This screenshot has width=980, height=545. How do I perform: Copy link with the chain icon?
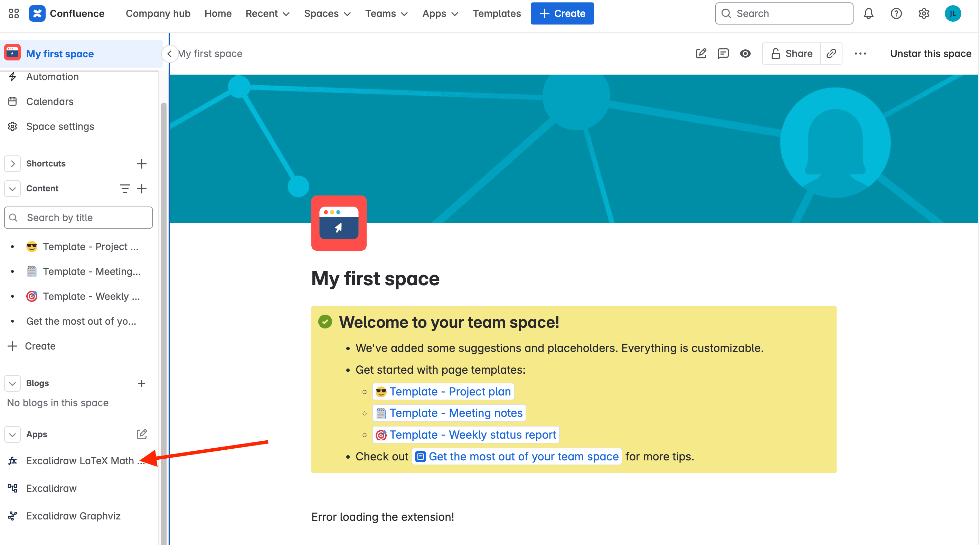[x=831, y=54]
